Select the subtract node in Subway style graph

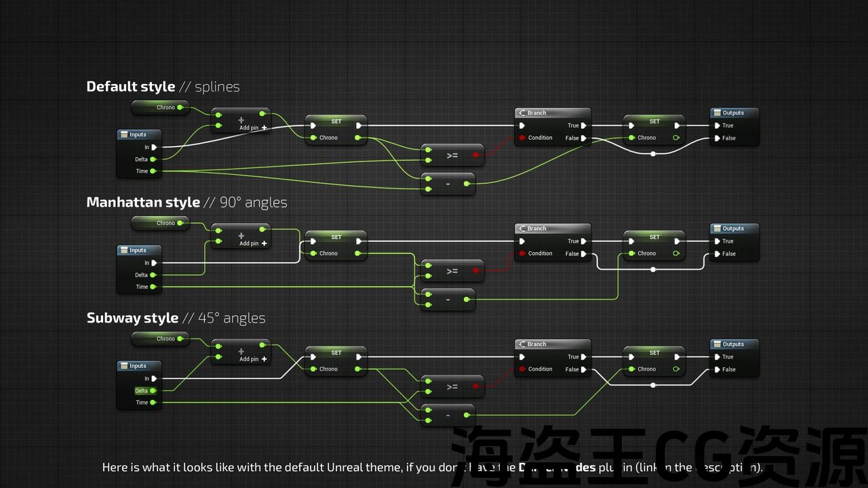tap(448, 415)
